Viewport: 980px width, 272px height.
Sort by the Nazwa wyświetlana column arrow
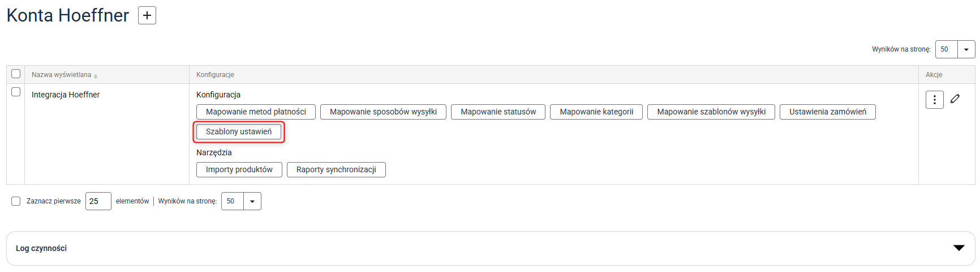[96, 75]
